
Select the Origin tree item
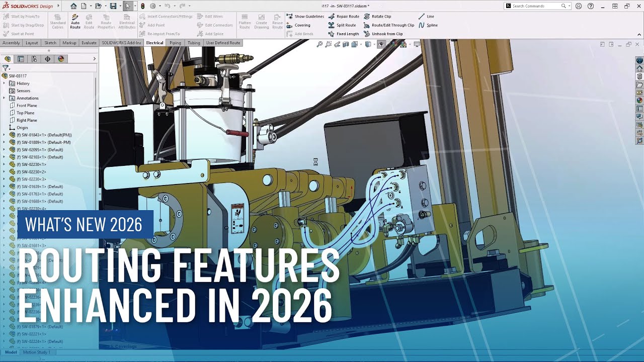coord(19,128)
